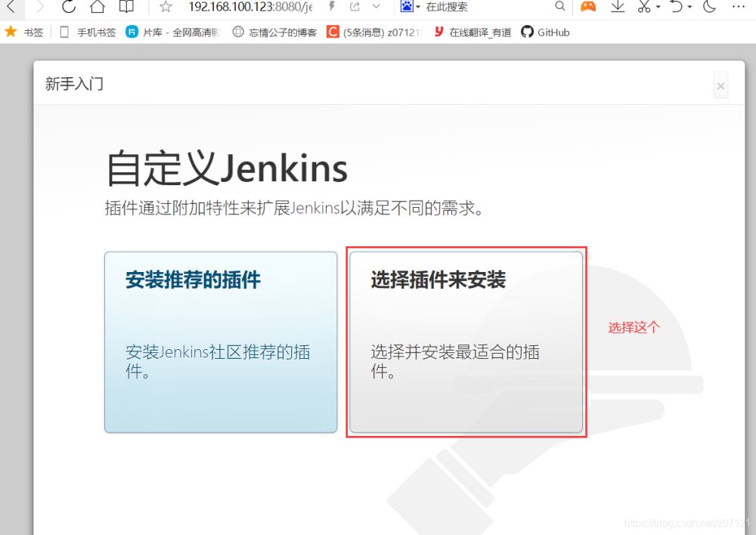The image size is (756, 535).
Task: Open the (5条消息) CSDN bookmark
Action: coord(374,32)
